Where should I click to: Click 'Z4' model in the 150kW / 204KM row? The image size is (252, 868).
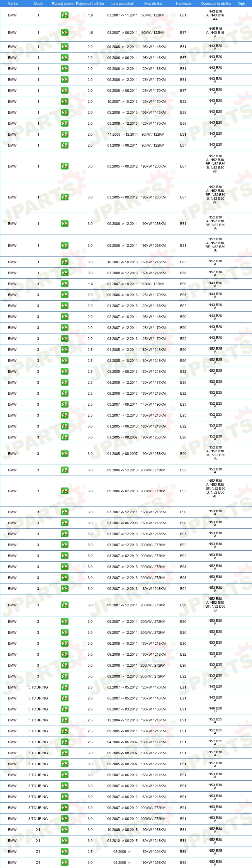pyautogui.click(x=38, y=852)
